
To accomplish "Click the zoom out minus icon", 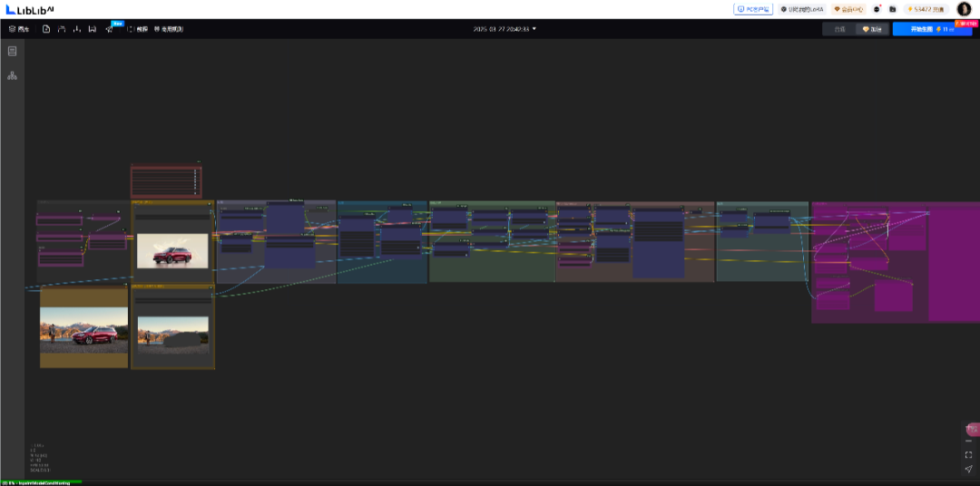I will click(969, 441).
